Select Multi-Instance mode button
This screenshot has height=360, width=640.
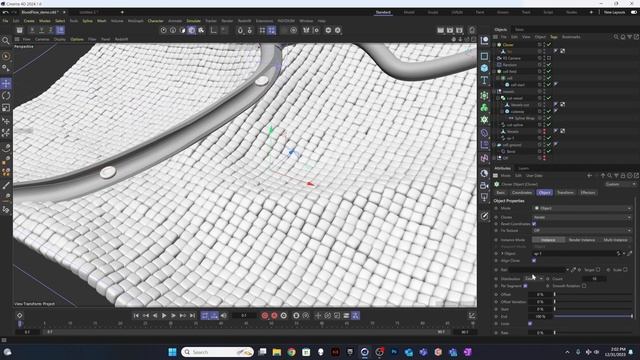coord(615,240)
